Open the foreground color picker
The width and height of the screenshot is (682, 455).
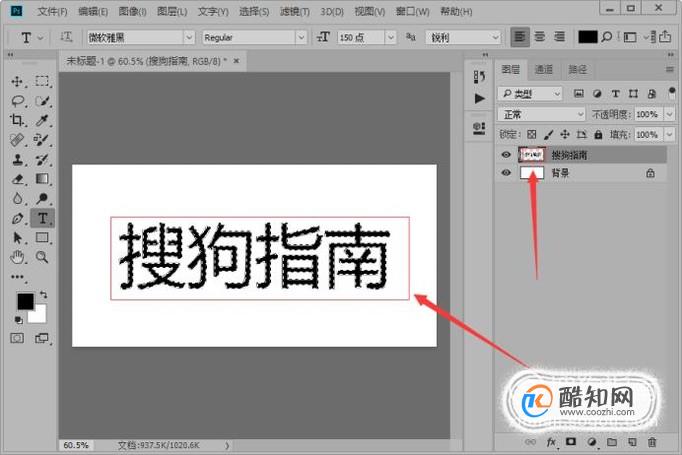[25, 301]
